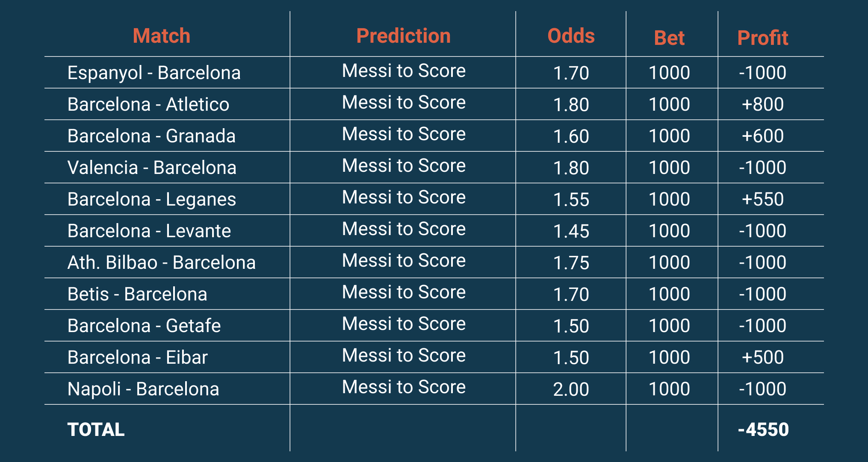The width and height of the screenshot is (868, 462).
Task: Click the Bet column header
Action: tap(669, 38)
